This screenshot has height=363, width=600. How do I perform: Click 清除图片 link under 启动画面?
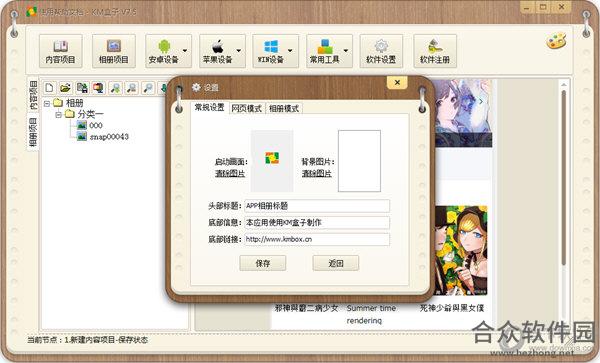coord(230,173)
